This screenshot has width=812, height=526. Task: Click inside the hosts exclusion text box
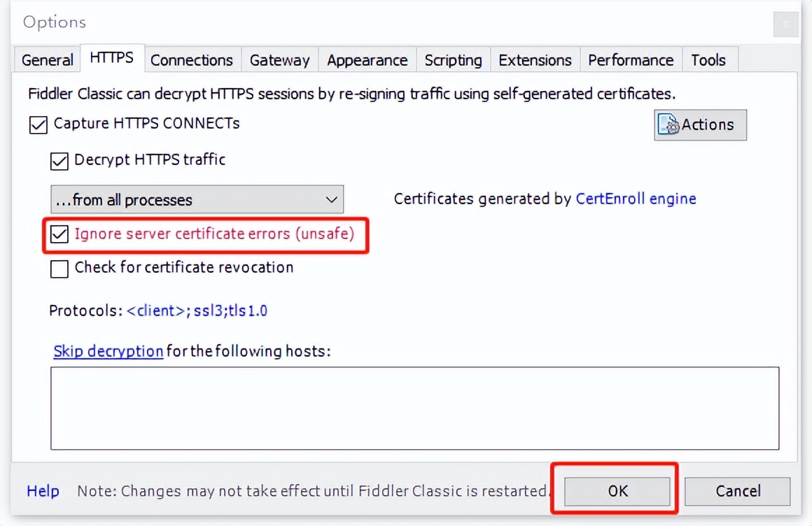[414, 408]
